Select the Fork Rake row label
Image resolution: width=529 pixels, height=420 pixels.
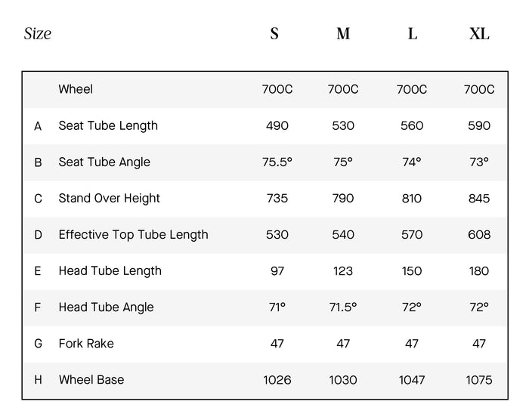tap(87, 343)
